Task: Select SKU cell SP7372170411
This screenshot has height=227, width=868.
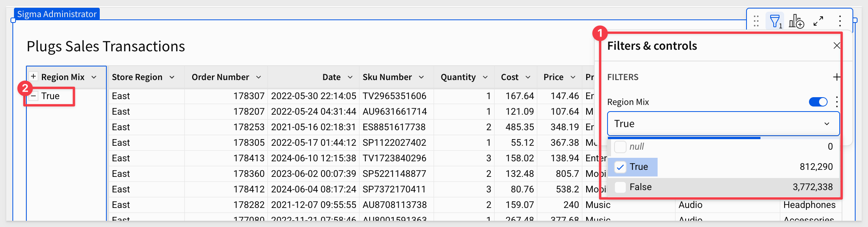Action: click(394, 189)
